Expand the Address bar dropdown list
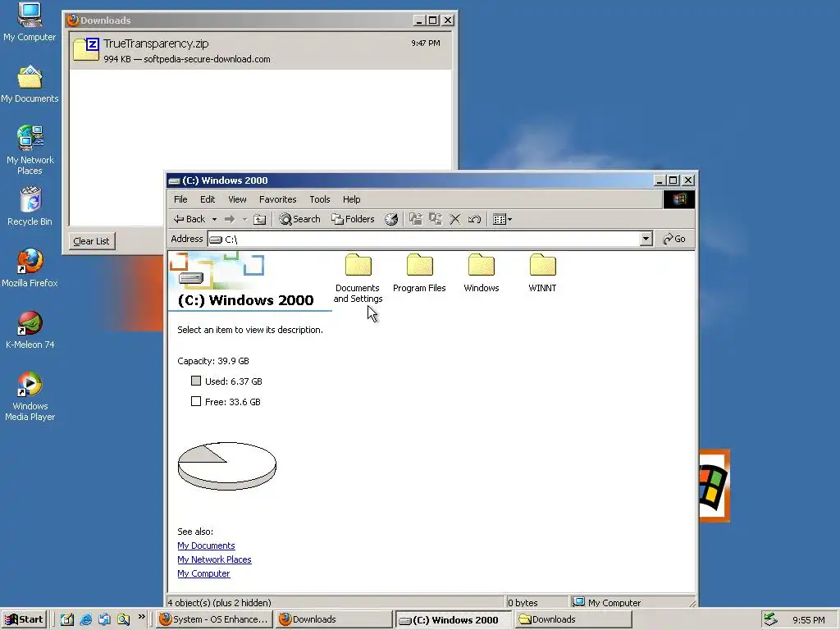The image size is (840, 630). (x=646, y=239)
